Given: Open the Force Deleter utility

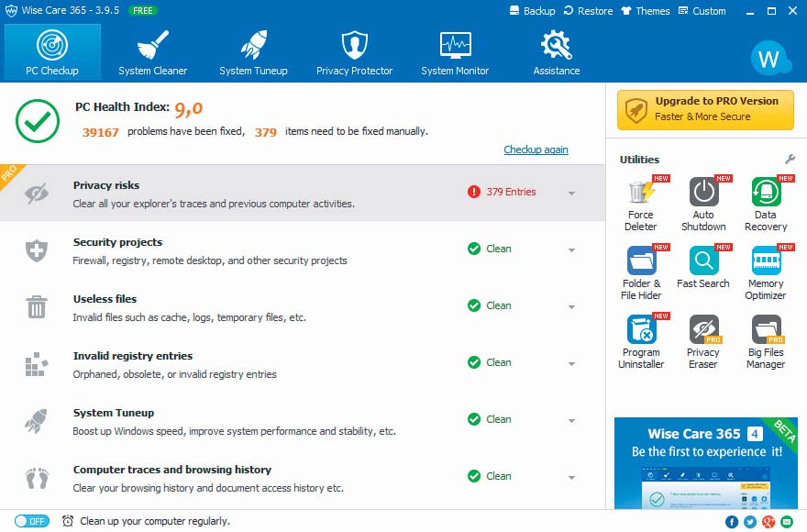Looking at the screenshot, I should pyautogui.click(x=641, y=204).
